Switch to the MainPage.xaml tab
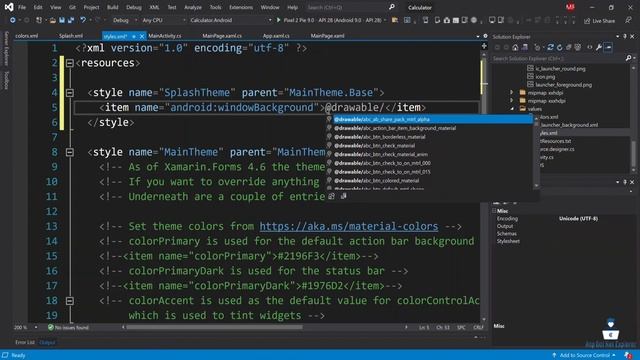Screen dimensions: 640x360 click(327, 36)
